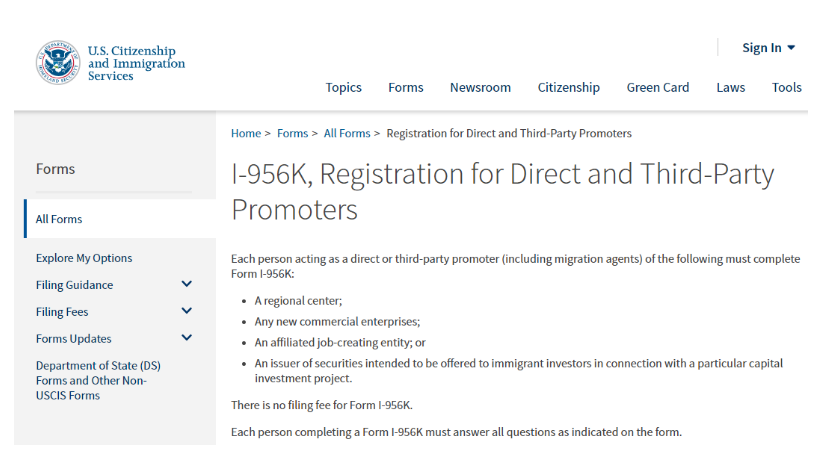Click paragraph 'Each person acting as a direct or third-party promoter'
Screen dimensions: 818x456
pyautogui.click(x=515, y=267)
